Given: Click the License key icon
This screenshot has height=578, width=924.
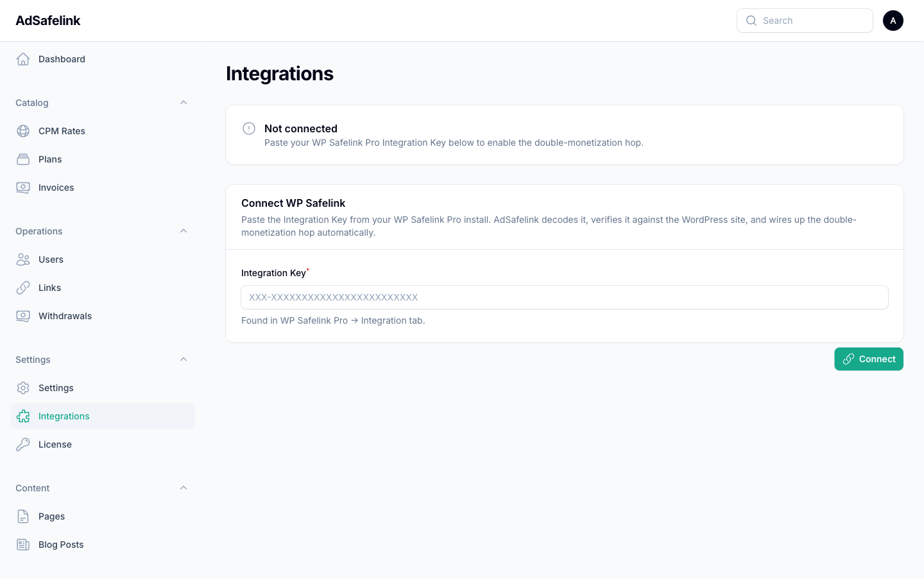Looking at the screenshot, I should pos(23,444).
